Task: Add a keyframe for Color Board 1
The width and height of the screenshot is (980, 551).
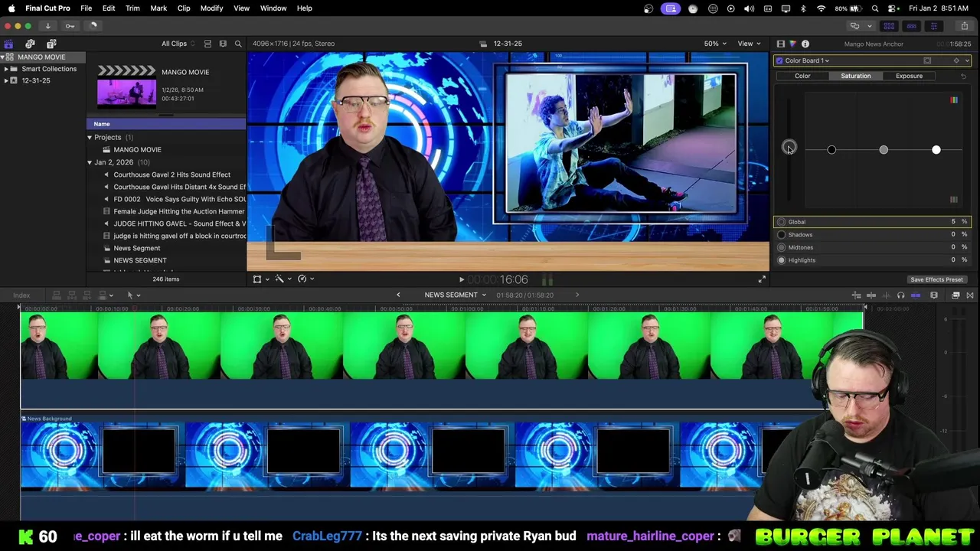Action: [x=955, y=60]
